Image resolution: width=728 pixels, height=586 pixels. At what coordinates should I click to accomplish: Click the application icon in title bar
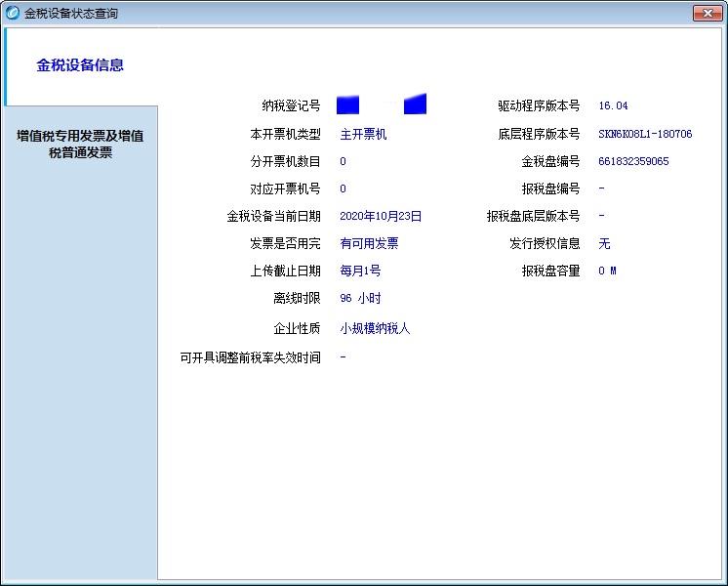pos(12,14)
